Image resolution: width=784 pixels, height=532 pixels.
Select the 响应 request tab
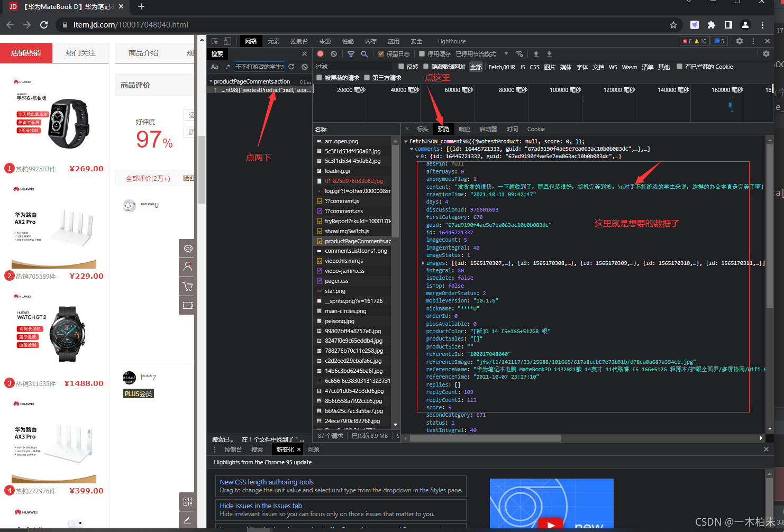(464, 129)
